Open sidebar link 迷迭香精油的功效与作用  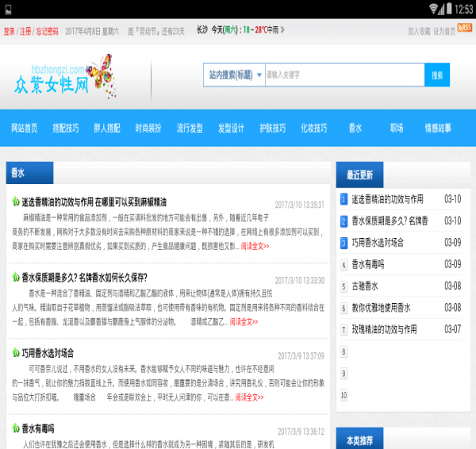[387, 199]
